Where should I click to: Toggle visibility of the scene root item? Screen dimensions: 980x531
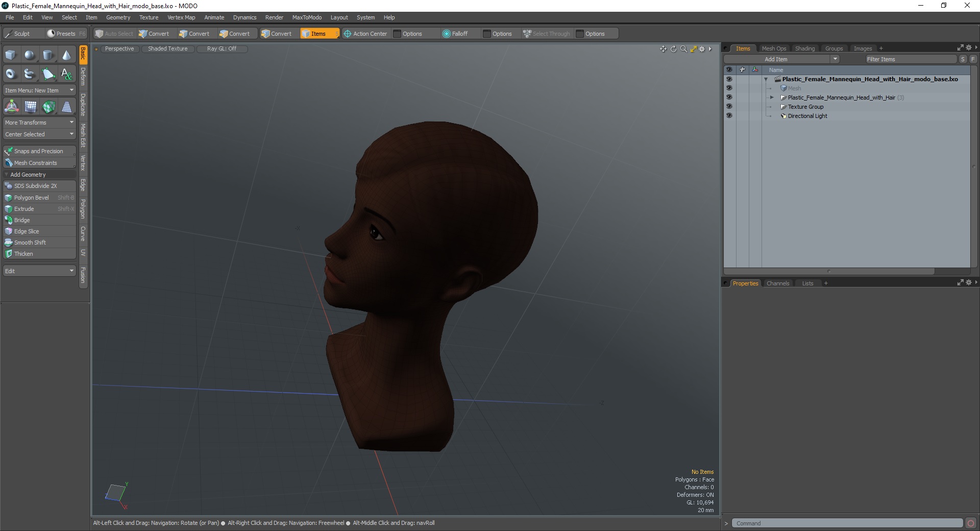729,79
